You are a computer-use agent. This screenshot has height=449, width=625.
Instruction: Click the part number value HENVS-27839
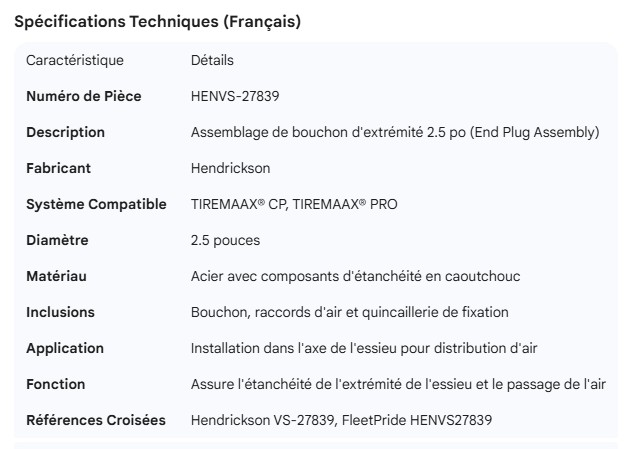[233, 96]
